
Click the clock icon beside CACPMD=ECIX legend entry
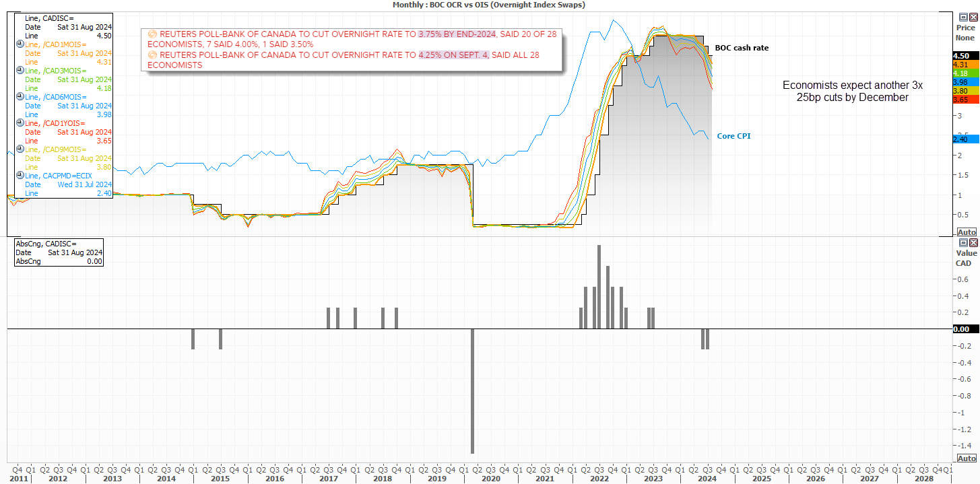coord(19,175)
